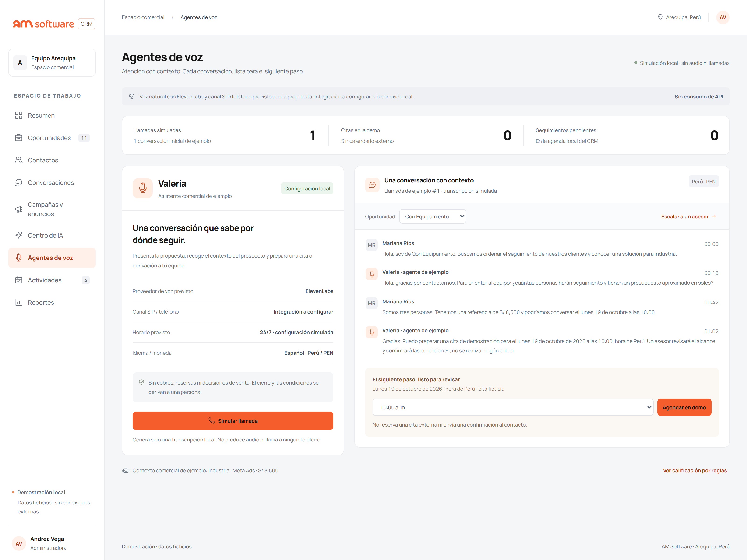This screenshot has height=560, width=747.
Task: Click the Sin consumo de API label
Action: (x=699, y=97)
